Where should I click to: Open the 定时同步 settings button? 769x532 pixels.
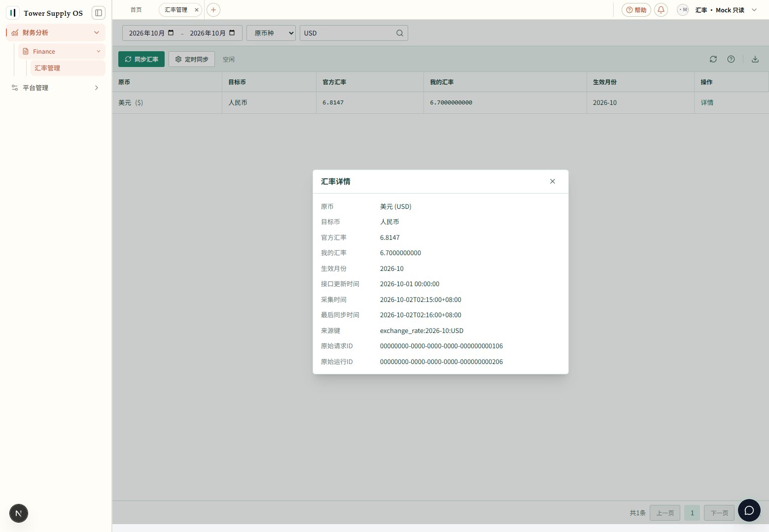pos(192,59)
